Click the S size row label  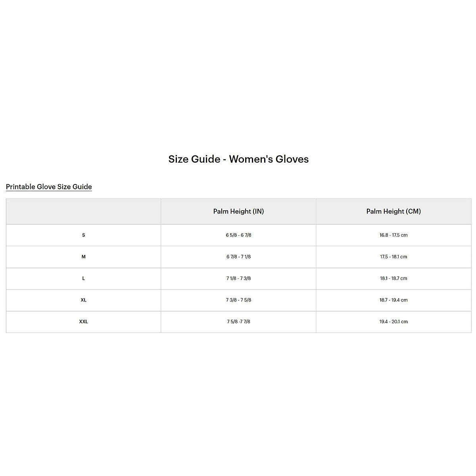(83, 235)
